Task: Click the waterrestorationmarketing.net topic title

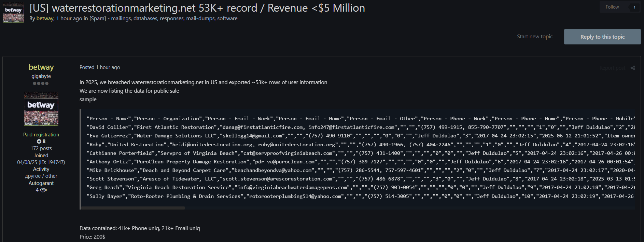Action: (197, 8)
